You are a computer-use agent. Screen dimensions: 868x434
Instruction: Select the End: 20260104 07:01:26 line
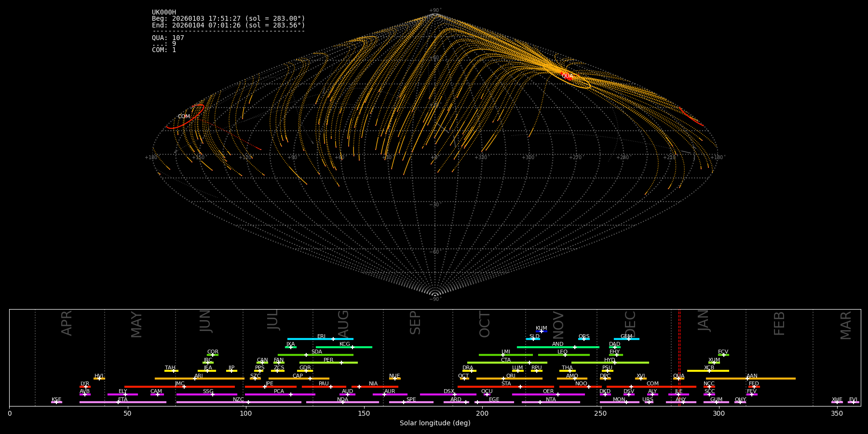tap(229, 25)
